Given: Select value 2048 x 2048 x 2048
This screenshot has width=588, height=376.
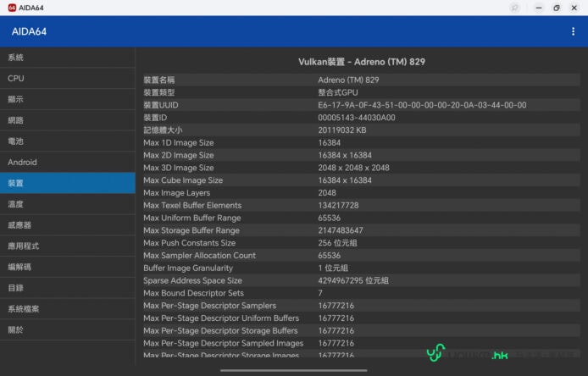Looking at the screenshot, I should pos(353,168).
